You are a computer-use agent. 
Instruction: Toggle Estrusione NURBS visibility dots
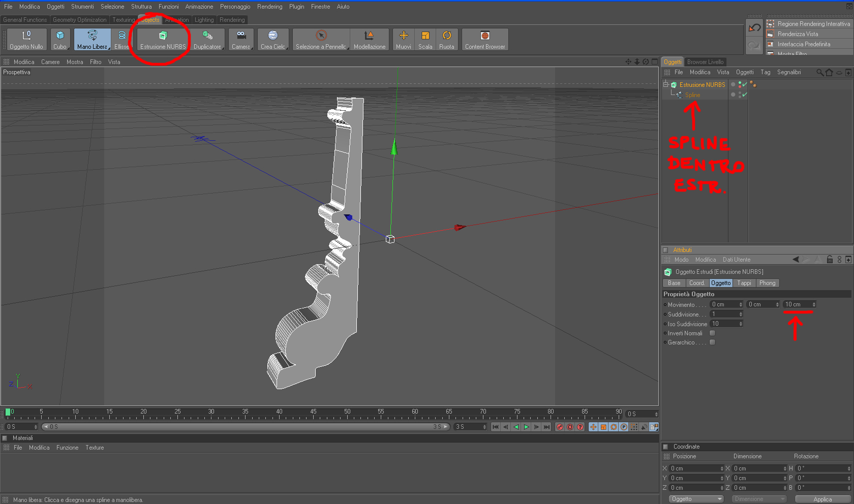tap(739, 85)
